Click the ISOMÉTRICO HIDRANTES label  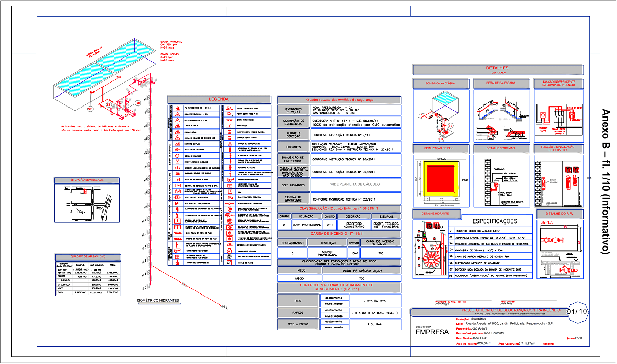click(x=157, y=301)
